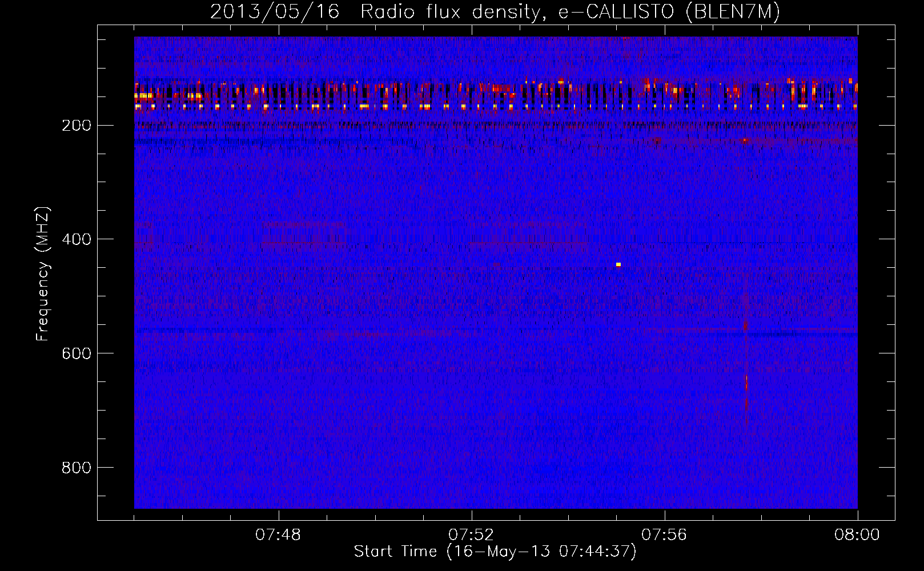Click the plot title "Radio flux density, e-CALLISTO (BLEN7M)"
The height and width of the screenshot is (571, 924).
tap(570, 12)
